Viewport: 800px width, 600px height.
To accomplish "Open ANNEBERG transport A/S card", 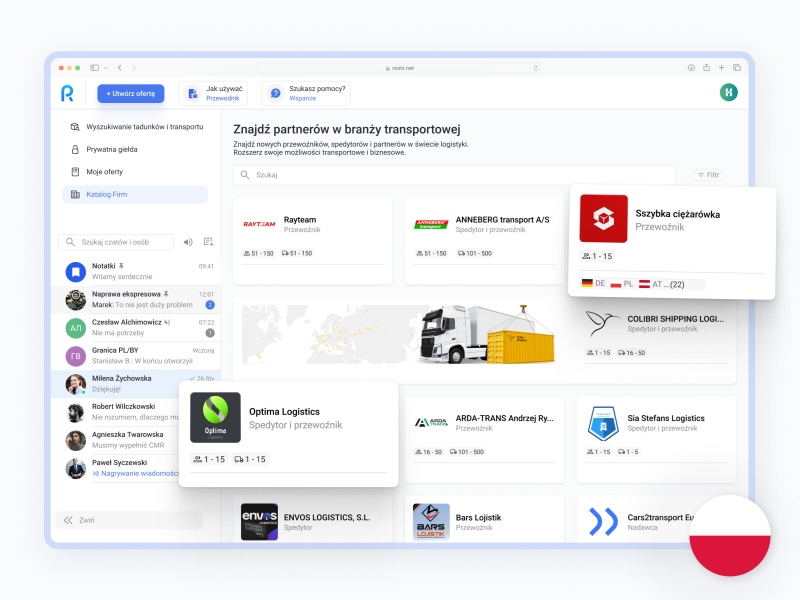I will (484, 241).
